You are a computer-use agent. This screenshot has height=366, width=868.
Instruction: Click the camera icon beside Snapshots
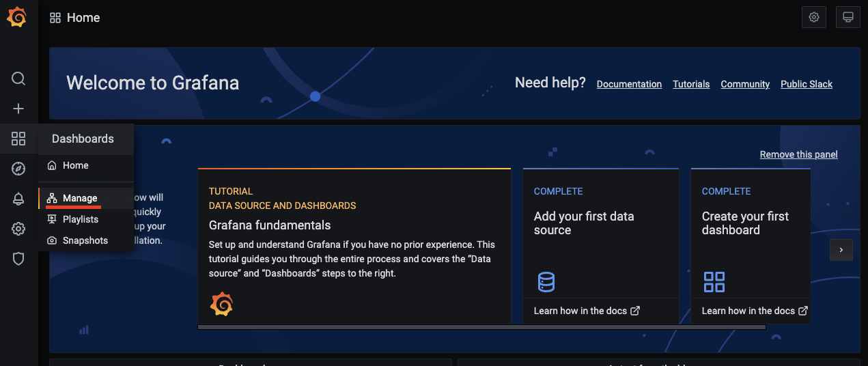point(52,240)
